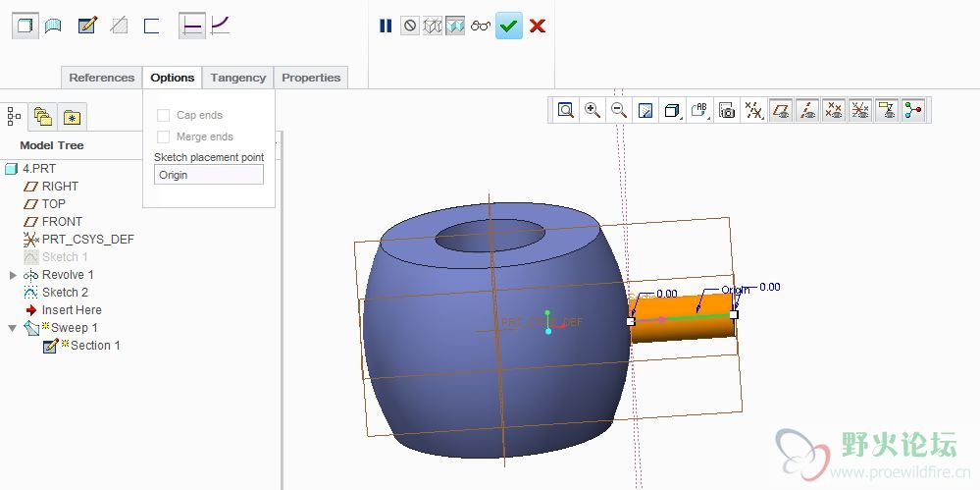The height and width of the screenshot is (490, 980).
Task: Click the repaint screen icon
Action: click(645, 111)
